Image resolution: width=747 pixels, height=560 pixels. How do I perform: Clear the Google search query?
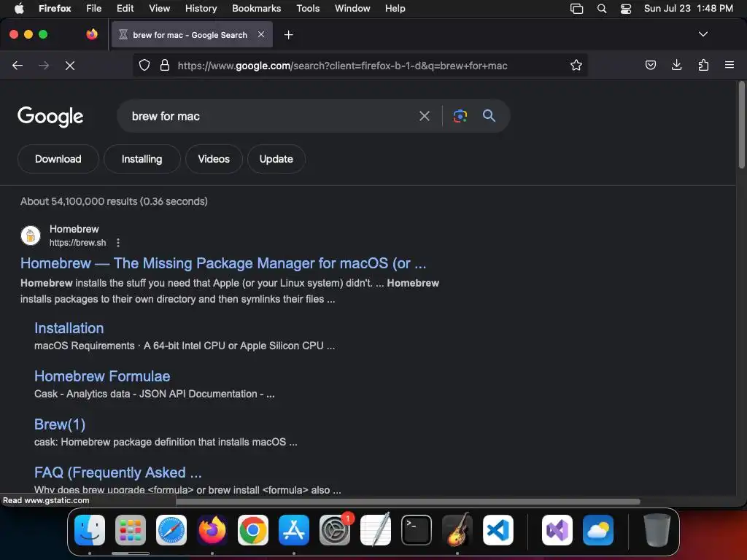coord(424,116)
